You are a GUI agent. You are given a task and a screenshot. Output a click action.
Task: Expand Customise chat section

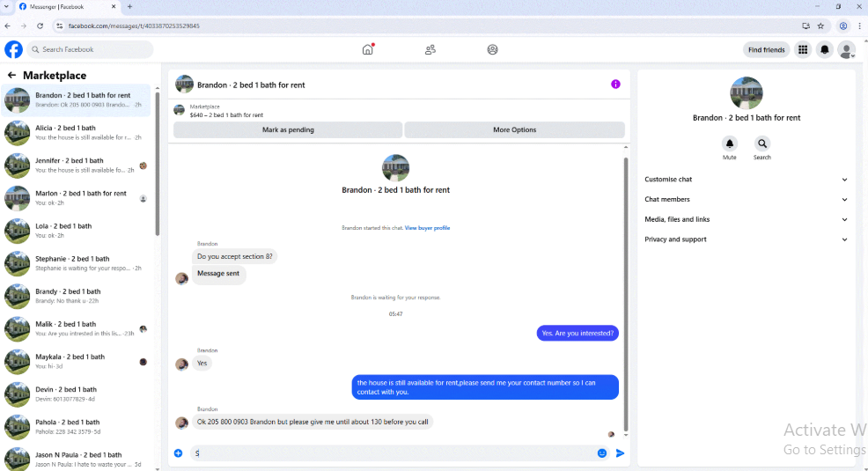pos(746,180)
